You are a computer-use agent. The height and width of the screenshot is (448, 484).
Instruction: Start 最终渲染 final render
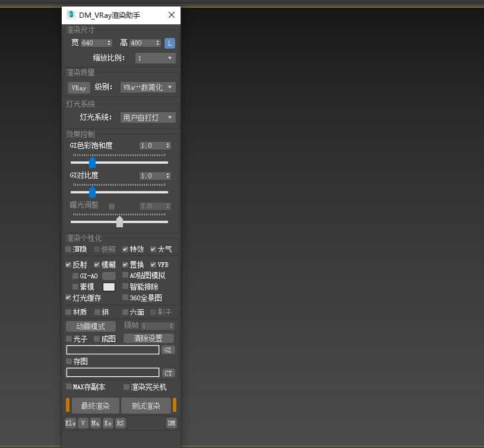(96, 406)
